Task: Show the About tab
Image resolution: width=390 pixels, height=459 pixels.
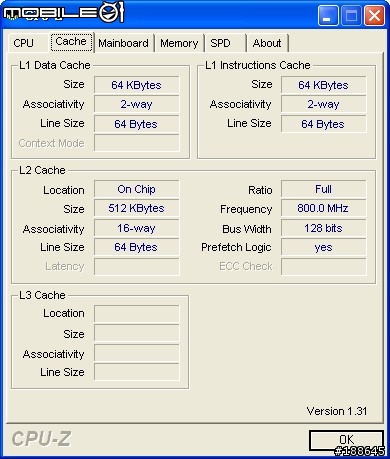Action: [267, 43]
